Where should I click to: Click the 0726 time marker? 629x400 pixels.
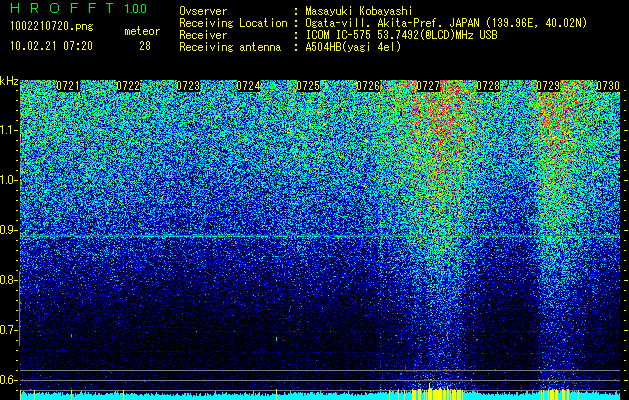tap(368, 86)
